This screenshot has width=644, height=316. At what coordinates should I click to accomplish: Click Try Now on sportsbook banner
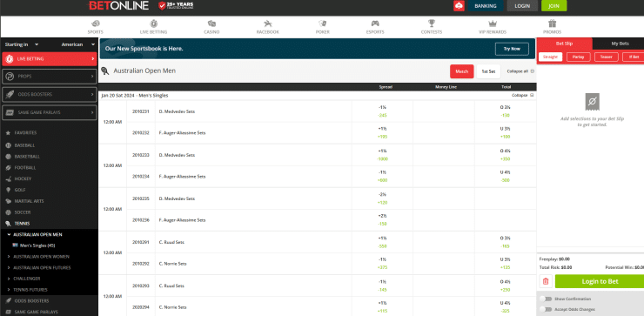(x=512, y=49)
